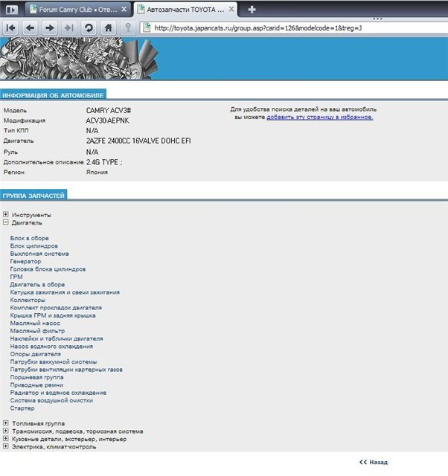The height and width of the screenshot is (476, 448).
Task: Click the rewind to first page button
Action: tap(10, 28)
